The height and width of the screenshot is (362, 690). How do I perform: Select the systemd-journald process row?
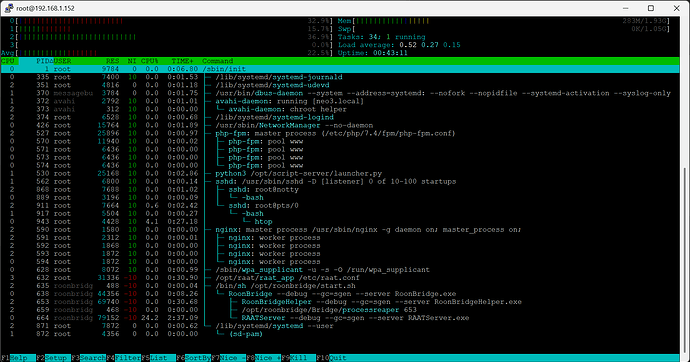pyautogui.click(x=340, y=77)
